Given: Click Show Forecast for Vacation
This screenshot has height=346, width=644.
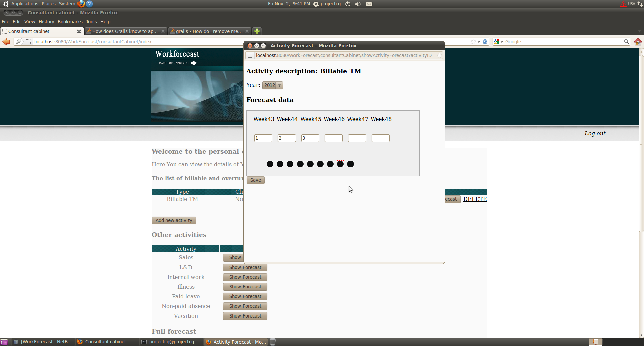Looking at the screenshot, I should click(245, 316).
